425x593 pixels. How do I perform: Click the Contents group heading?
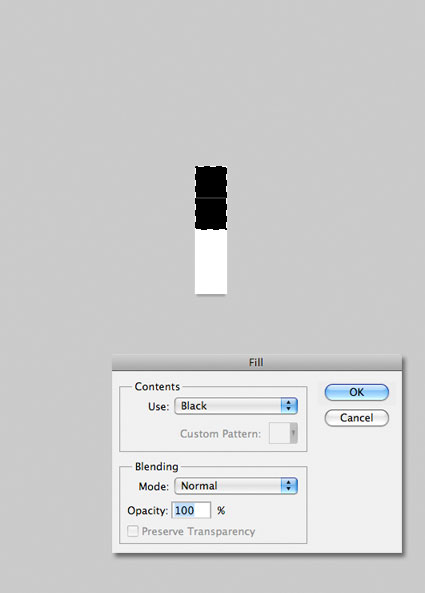coord(157,387)
